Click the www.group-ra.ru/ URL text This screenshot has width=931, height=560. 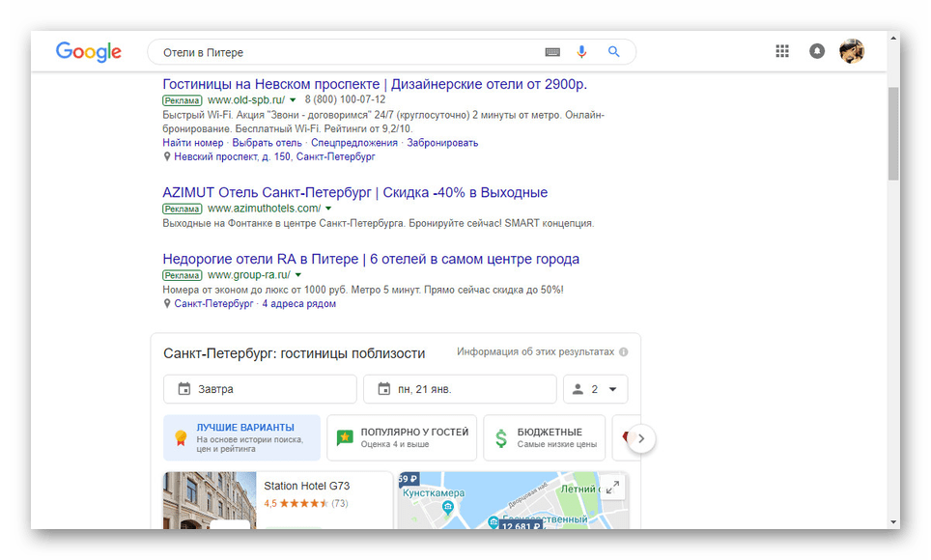click(x=249, y=275)
